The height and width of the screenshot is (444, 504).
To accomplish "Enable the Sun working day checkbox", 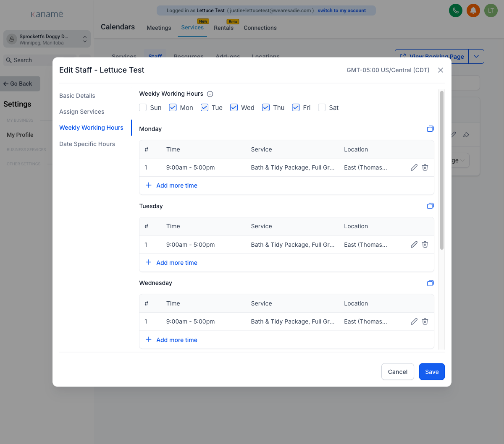I will click(143, 107).
